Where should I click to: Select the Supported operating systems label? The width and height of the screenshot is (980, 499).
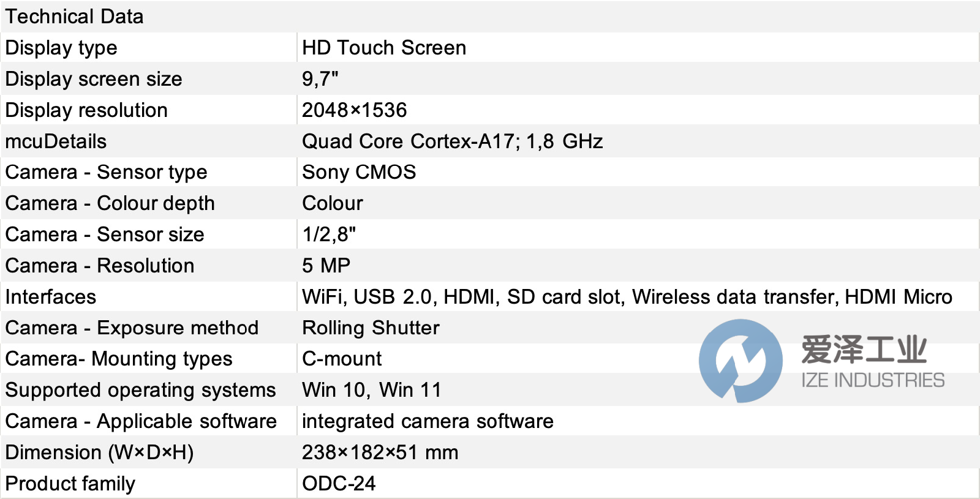click(141, 390)
